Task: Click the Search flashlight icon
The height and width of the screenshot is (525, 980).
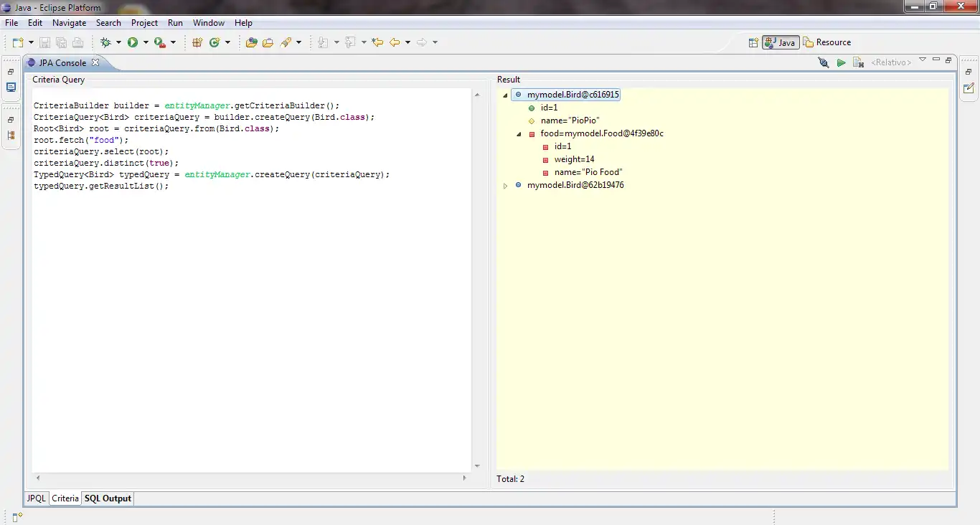Action: (x=286, y=43)
